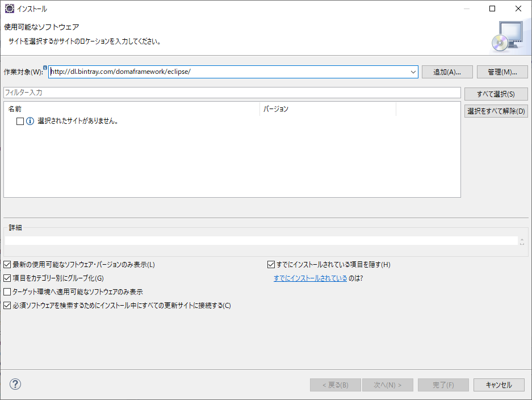Click the すでにインストールされている link
This screenshot has width=532, height=400.
(x=310, y=278)
